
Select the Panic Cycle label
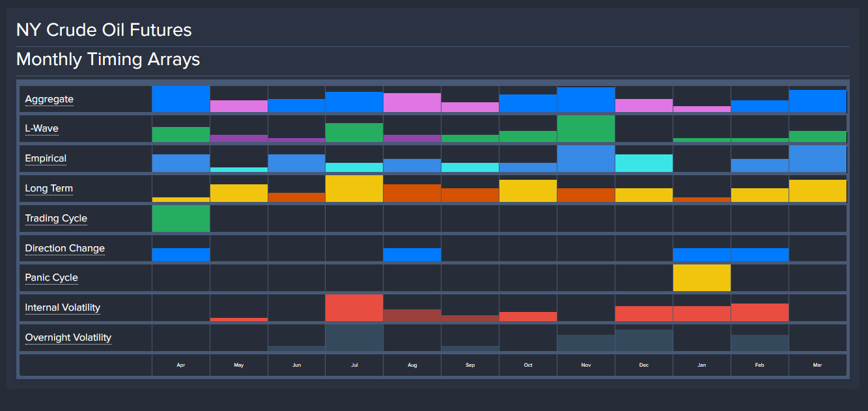pos(51,278)
